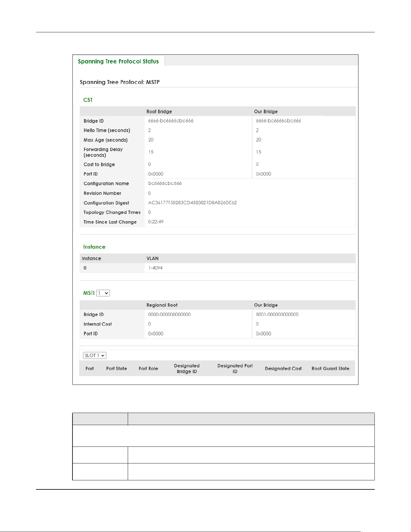Click the Regional Root Bridge ID 0000-000000000000

[169, 314]
